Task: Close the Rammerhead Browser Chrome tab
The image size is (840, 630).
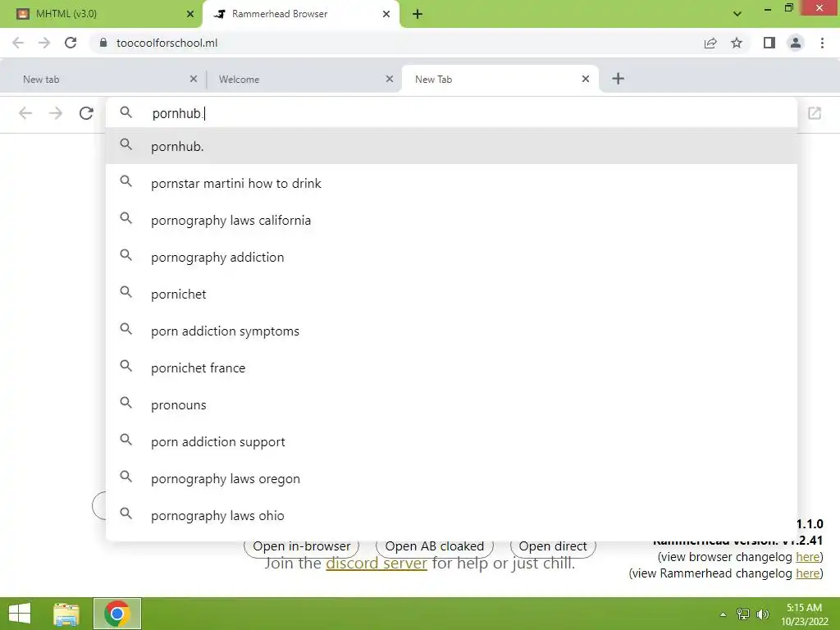Action: [x=386, y=14]
